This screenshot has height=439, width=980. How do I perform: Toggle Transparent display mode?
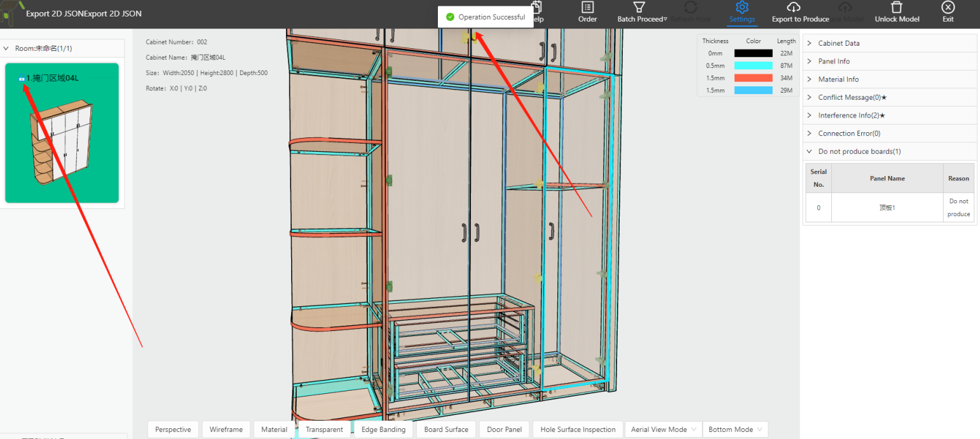click(324, 429)
